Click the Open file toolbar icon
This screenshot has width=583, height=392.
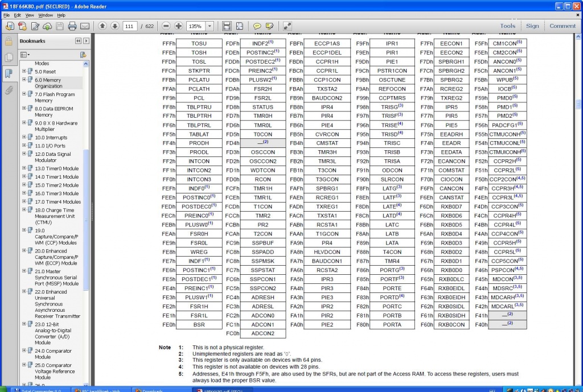click(x=10, y=26)
